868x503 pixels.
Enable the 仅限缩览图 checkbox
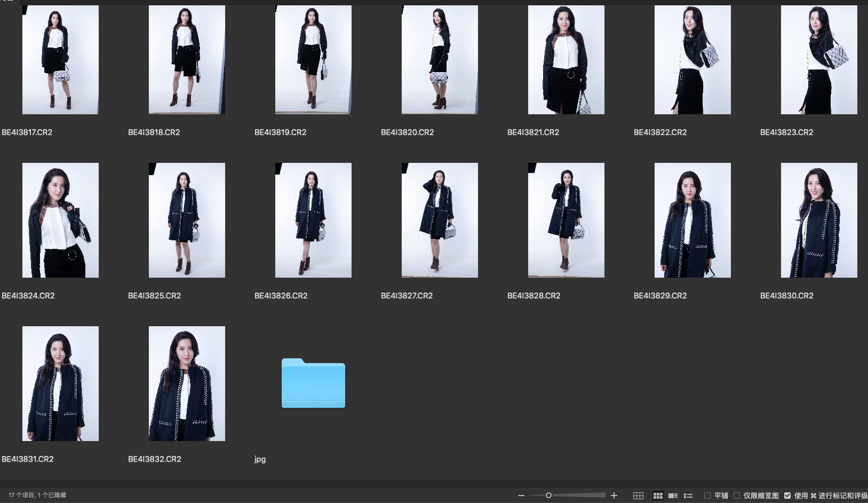click(x=737, y=496)
